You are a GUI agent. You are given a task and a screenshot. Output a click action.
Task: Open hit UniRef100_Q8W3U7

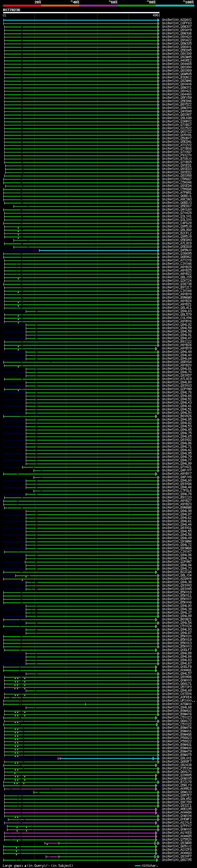pyautogui.click(x=177, y=26)
